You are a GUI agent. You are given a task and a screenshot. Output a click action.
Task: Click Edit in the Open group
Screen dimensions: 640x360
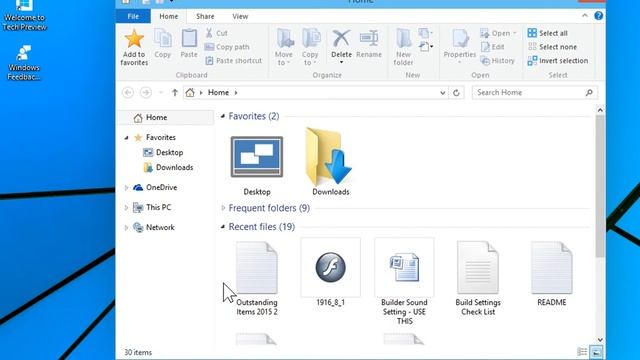coord(493,47)
